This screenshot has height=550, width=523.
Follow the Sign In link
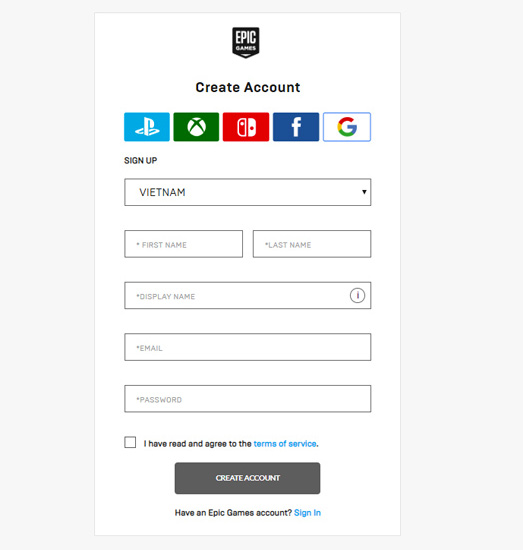(x=307, y=513)
